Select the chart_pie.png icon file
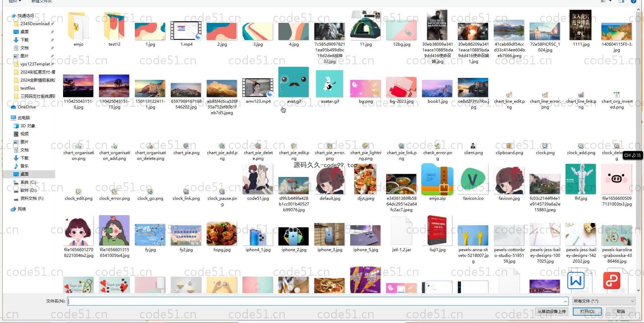The image size is (644, 323). pyautogui.click(x=186, y=146)
